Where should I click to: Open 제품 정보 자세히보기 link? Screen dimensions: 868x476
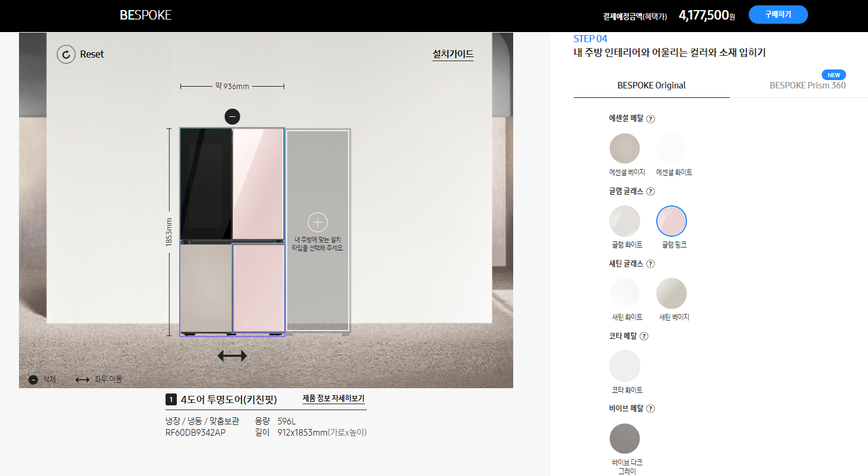pyautogui.click(x=333, y=398)
